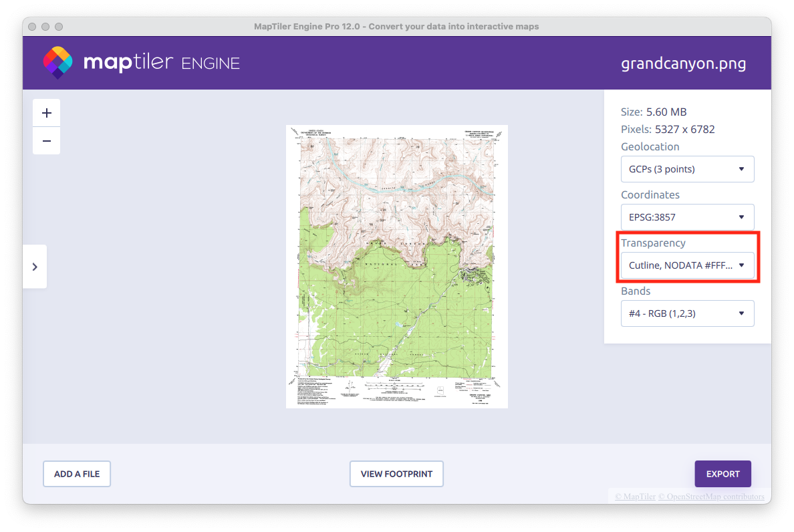
Task: Minimize the MapTiler Engine window
Action: (x=45, y=27)
